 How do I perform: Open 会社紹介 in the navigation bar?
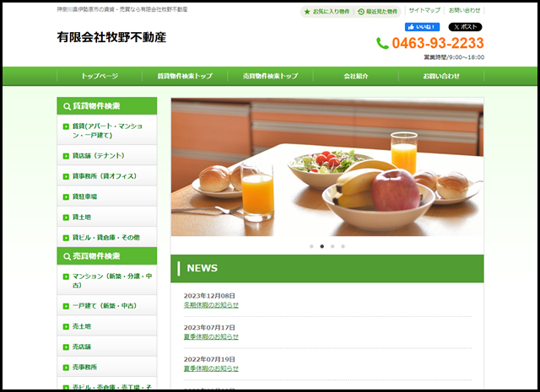[x=356, y=76]
